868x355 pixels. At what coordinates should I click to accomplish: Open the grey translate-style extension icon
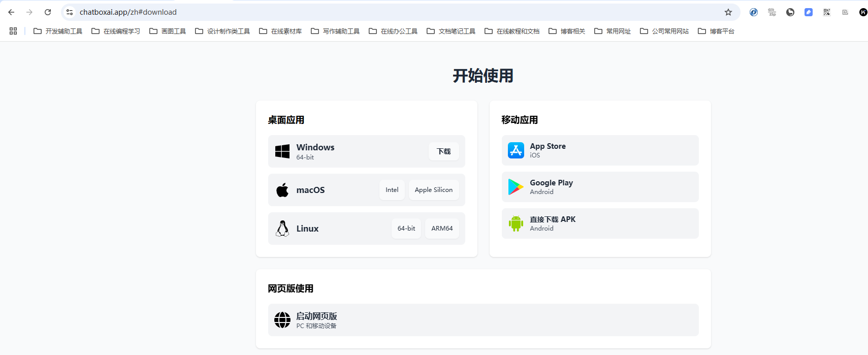coord(772,12)
